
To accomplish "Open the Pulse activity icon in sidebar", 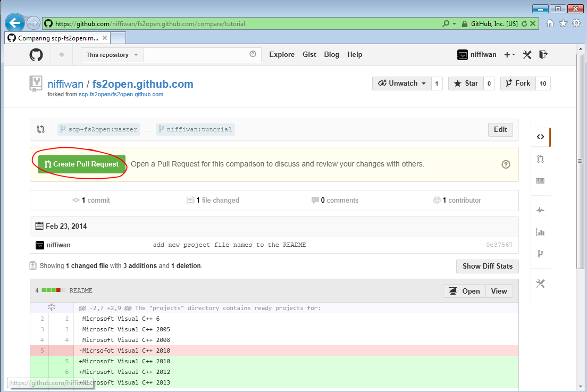I will pyautogui.click(x=540, y=210).
